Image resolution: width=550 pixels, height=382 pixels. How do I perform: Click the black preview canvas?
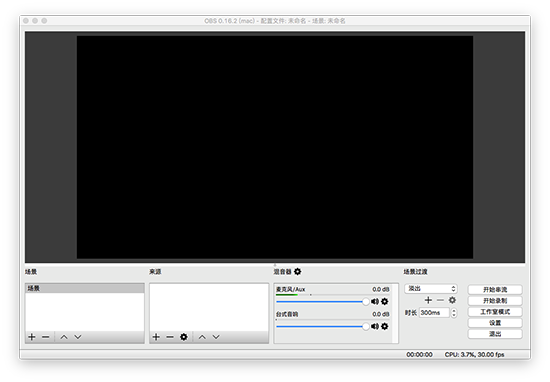(x=275, y=147)
